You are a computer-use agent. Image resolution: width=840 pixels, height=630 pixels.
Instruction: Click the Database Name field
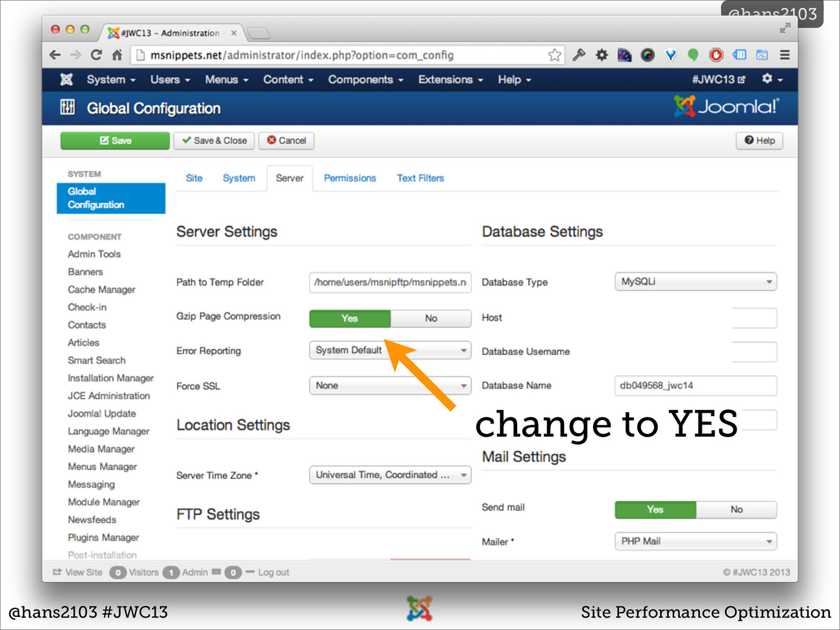(x=696, y=385)
